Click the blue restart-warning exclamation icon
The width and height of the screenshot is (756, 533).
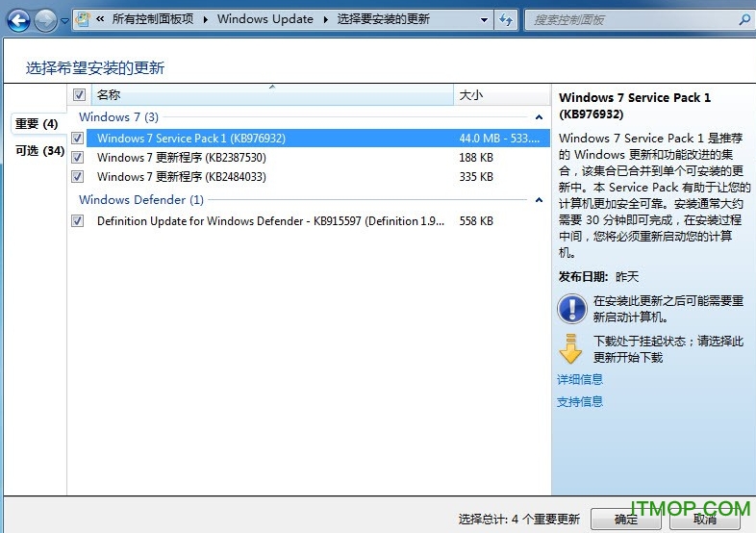(x=572, y=309)
